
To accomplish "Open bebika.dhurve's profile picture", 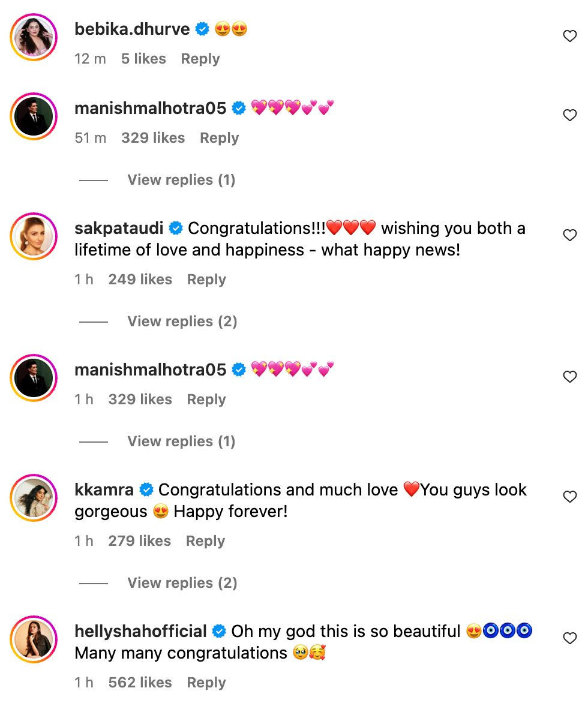I will pyautogui.click(x=34, y=37).
